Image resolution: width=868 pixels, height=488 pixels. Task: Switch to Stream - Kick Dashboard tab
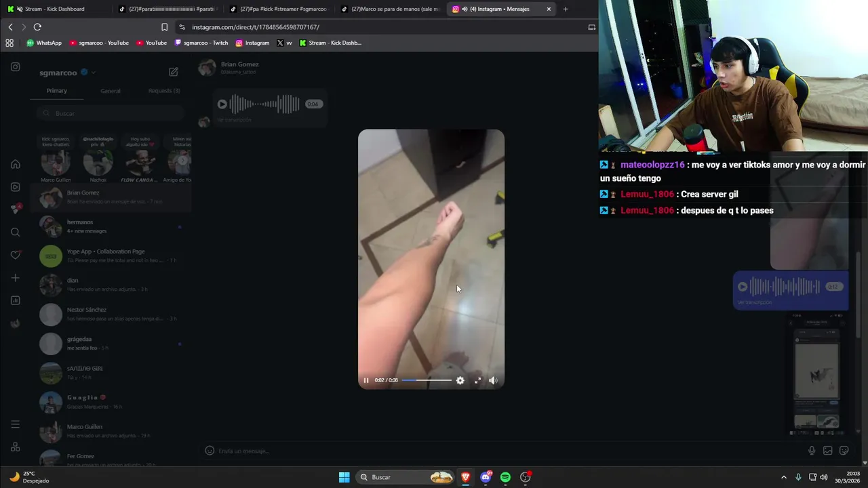[54, 9]
